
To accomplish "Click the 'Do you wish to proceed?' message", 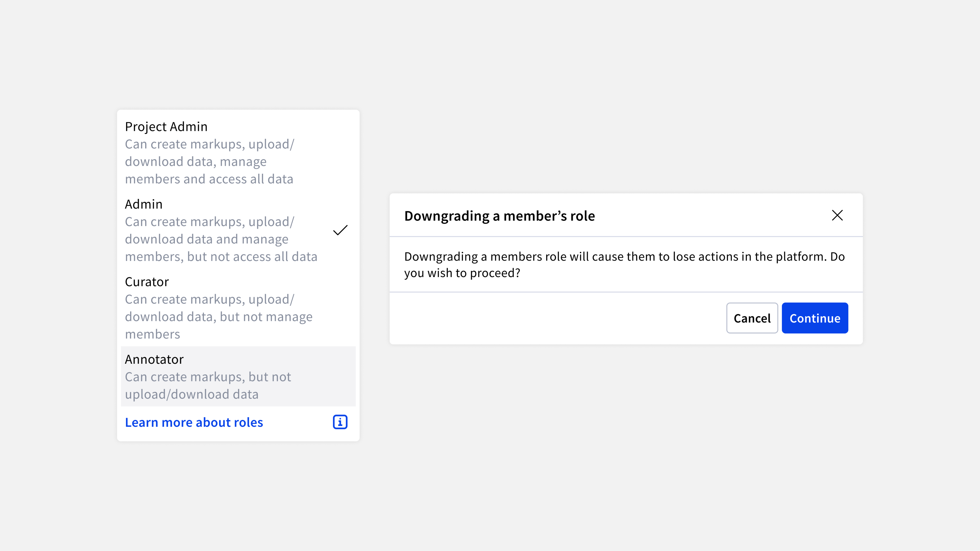I will (624, 265).
